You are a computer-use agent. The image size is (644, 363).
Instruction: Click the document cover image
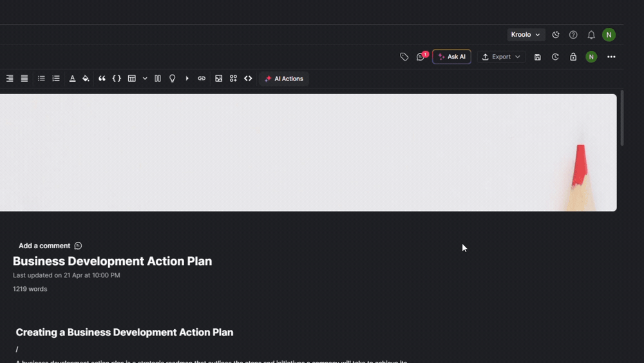pos(308,153)
